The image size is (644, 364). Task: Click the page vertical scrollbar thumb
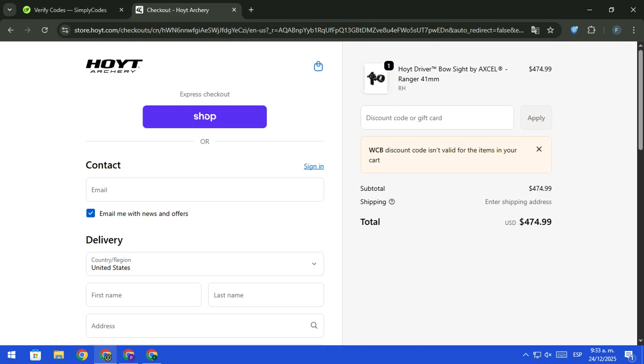(641, 100)
